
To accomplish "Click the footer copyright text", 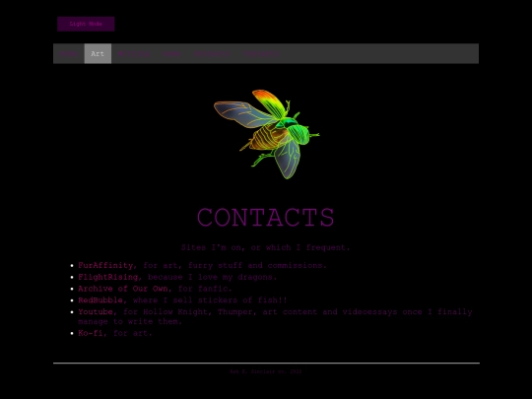I will point(266,371).
